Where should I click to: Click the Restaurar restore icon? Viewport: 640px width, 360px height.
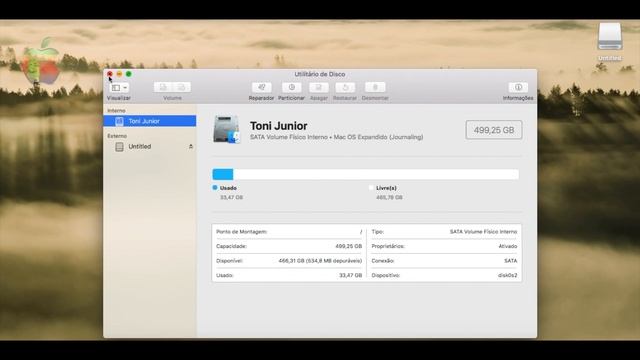click(345, 87)
